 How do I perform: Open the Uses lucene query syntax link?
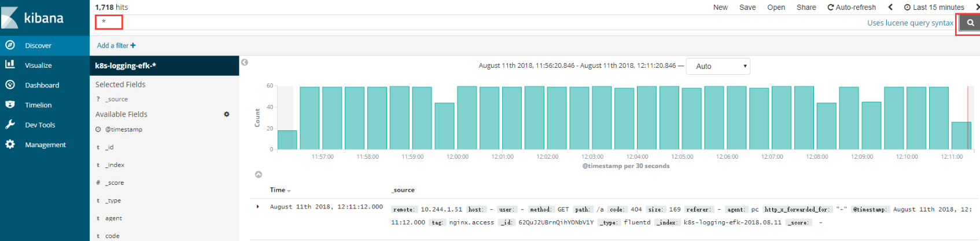pyautogui.click(x=910, y=23)
